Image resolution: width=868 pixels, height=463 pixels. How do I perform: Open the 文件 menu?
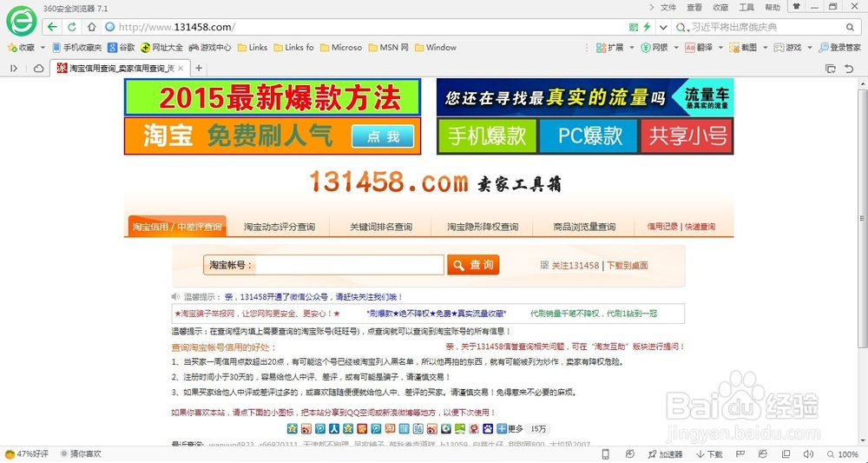668,7
